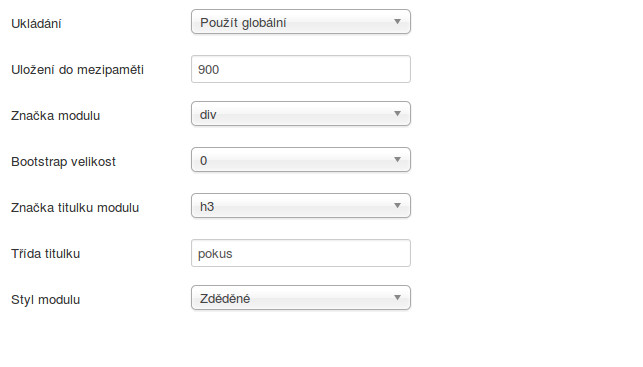The height and width of the screenshot is (367, 643).
Task: Click the Ukládání label
Action: coord(36,23)
